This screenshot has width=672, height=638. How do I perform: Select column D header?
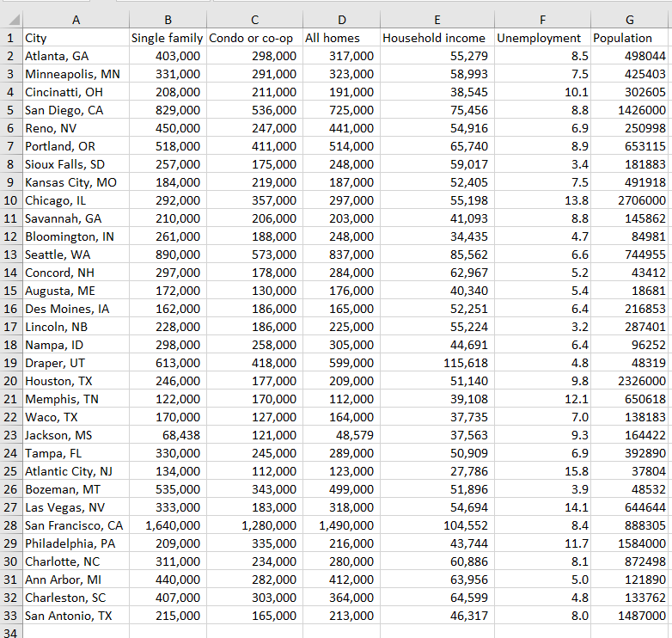(341, 20)
